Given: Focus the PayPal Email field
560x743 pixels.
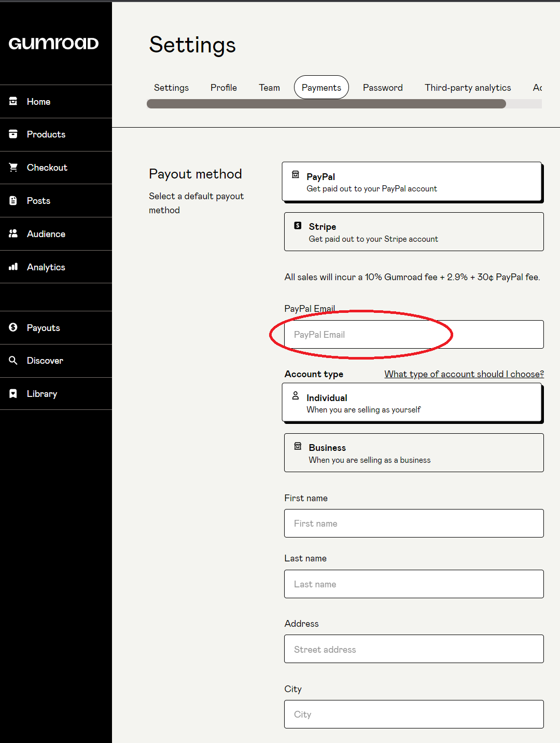Looking at the screenshot, I should pos(414,335).
